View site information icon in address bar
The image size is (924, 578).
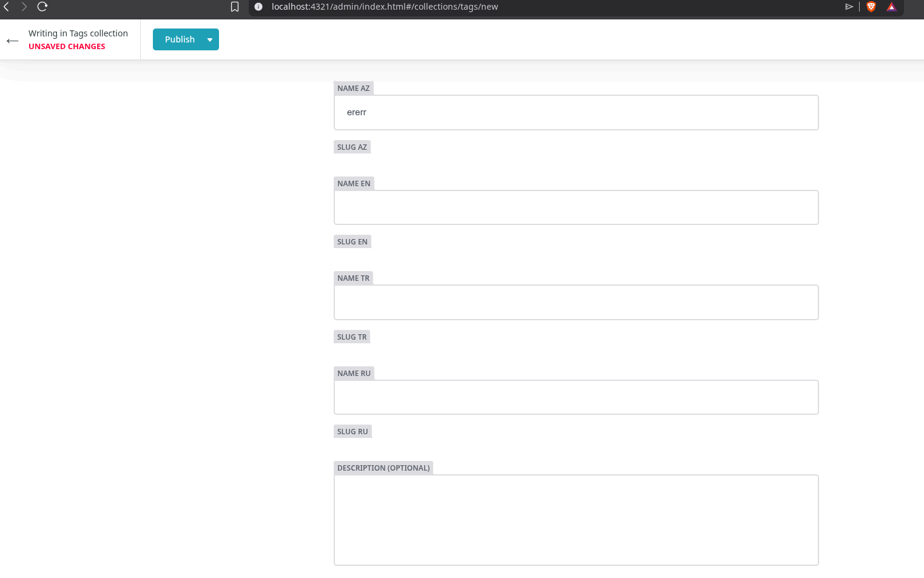point(258,7)
